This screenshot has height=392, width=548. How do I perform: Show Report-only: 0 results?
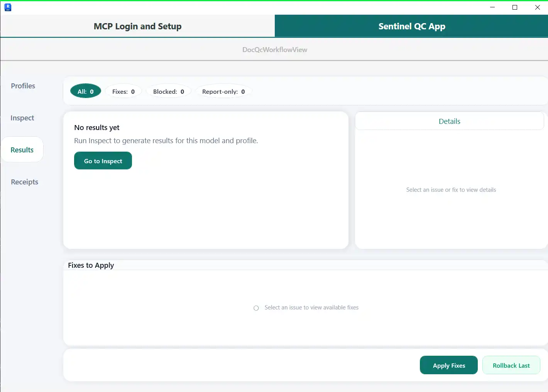point(223,91)
